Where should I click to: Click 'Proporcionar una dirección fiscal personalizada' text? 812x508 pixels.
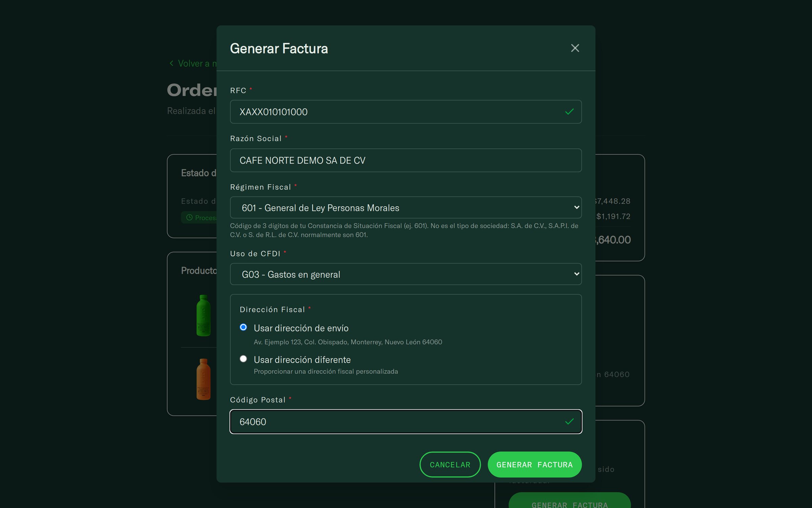[x=326, y=372]
